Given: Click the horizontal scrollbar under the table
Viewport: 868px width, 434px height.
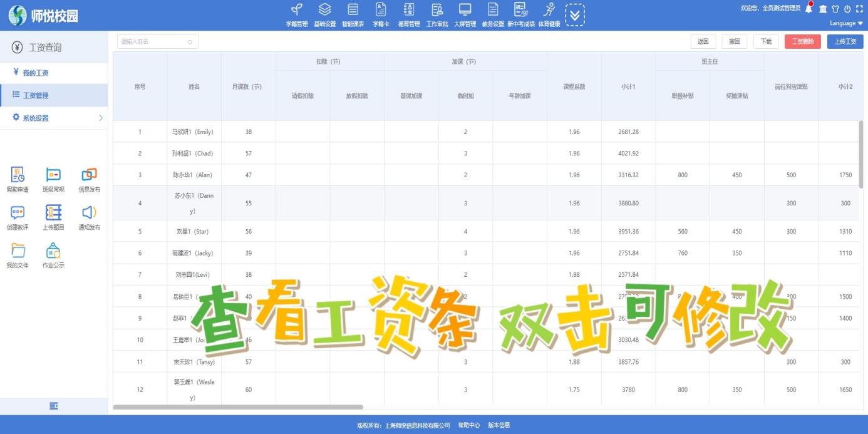Looking at the screenshot, I should (x=238, y=407).
